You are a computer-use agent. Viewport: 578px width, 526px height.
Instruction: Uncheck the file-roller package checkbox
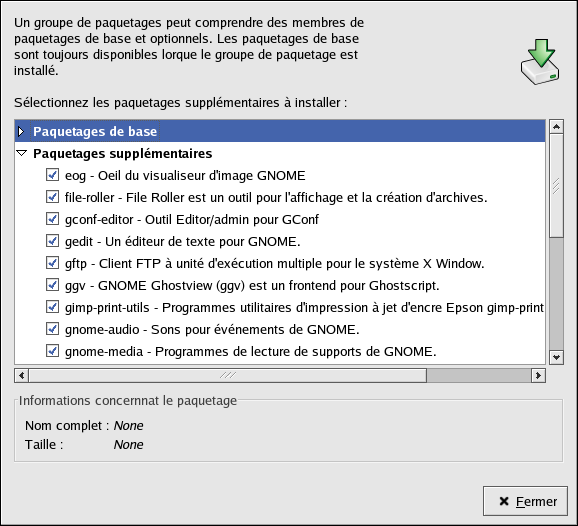click(x=52, y=197)
